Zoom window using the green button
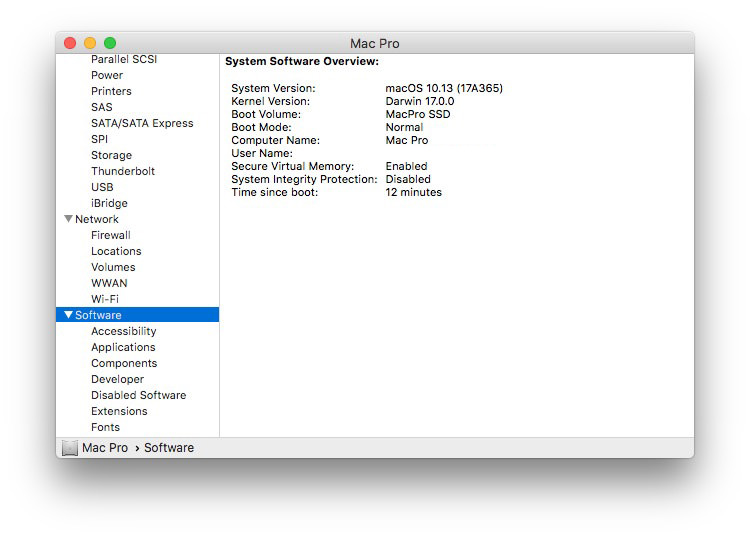 pos(110,43)
